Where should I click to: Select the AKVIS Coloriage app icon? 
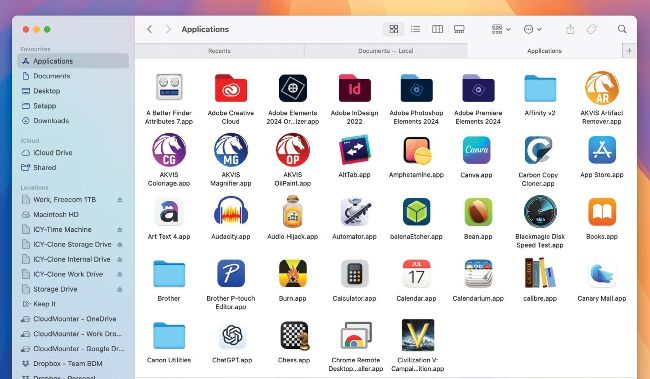[169, 150]
